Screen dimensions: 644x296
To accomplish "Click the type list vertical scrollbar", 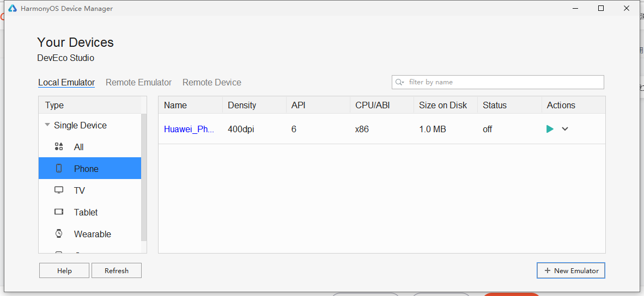I will click(144, 177).
